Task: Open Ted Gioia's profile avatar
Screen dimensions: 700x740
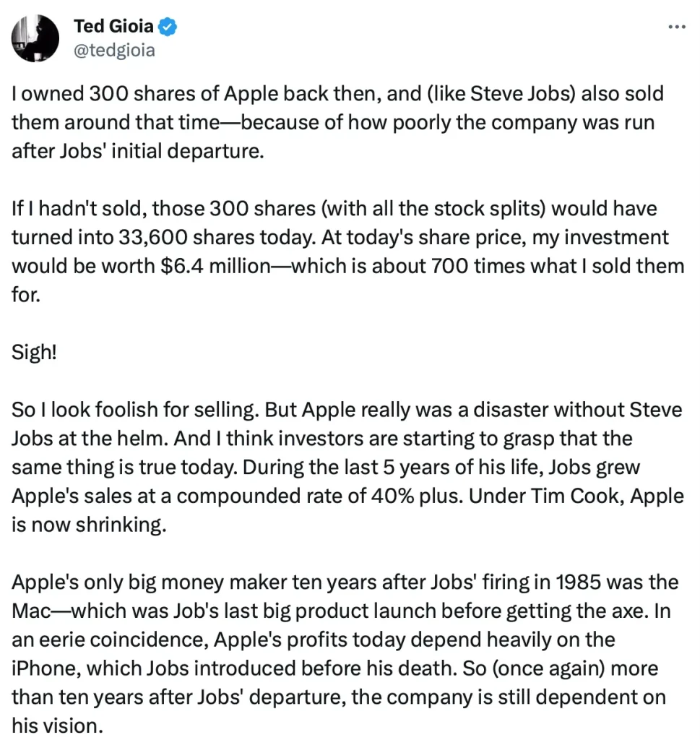Action: pyautogui.click(x=35, y=38)
